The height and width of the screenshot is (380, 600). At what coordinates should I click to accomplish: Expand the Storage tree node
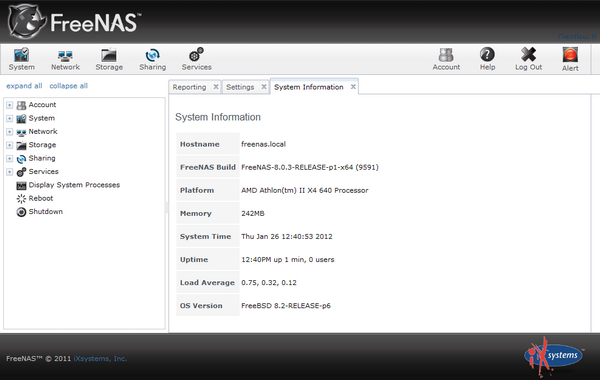tap(10, 145)
